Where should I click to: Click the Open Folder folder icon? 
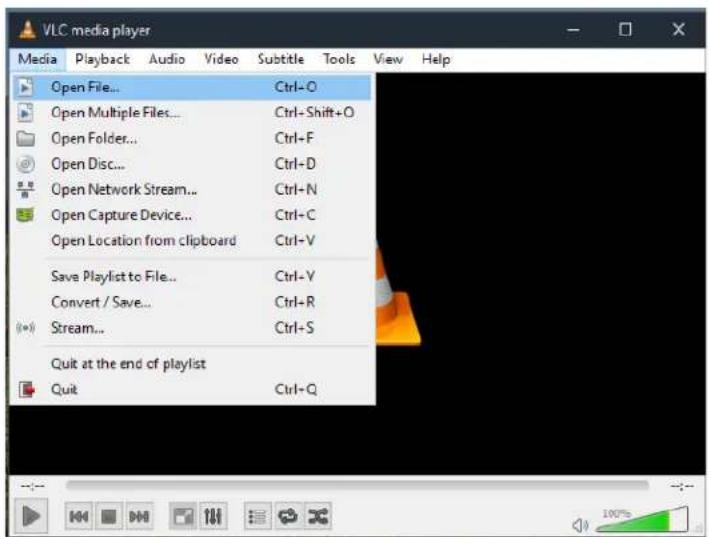[25, 138]
